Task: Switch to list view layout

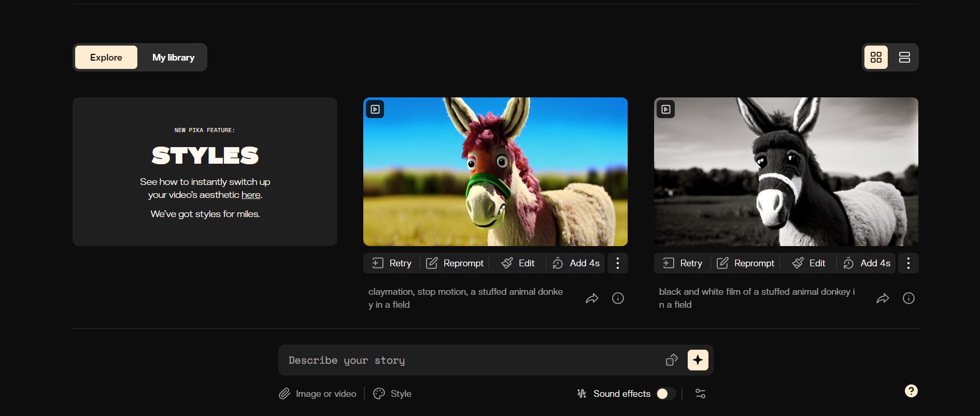Action: click(904, 58)
